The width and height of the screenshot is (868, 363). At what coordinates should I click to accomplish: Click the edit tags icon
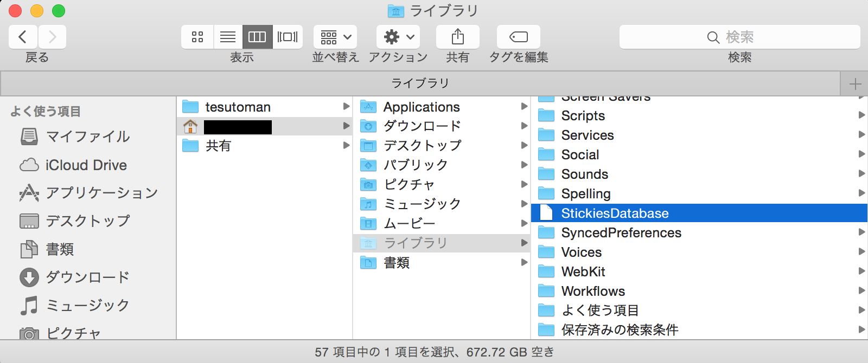[518, 37]
